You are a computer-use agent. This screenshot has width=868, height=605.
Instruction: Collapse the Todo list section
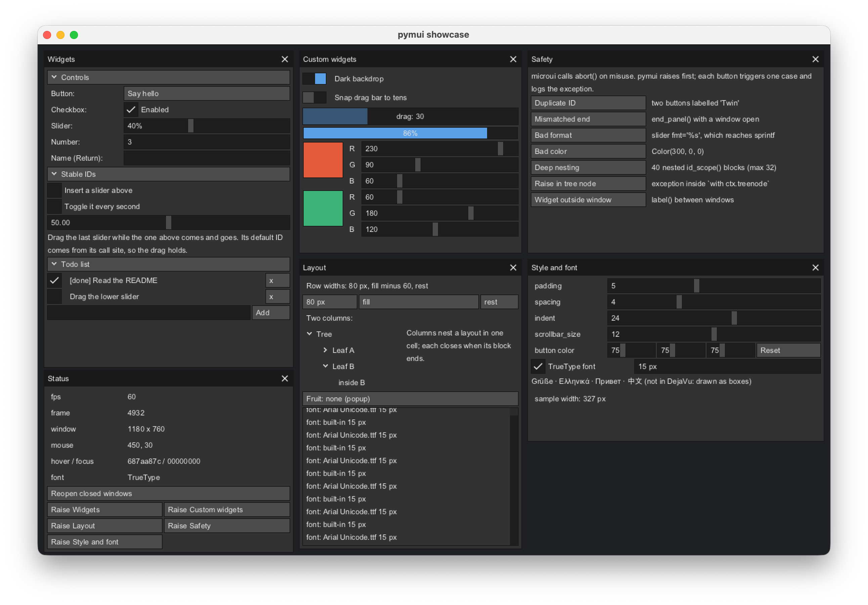tap(169, 265)
